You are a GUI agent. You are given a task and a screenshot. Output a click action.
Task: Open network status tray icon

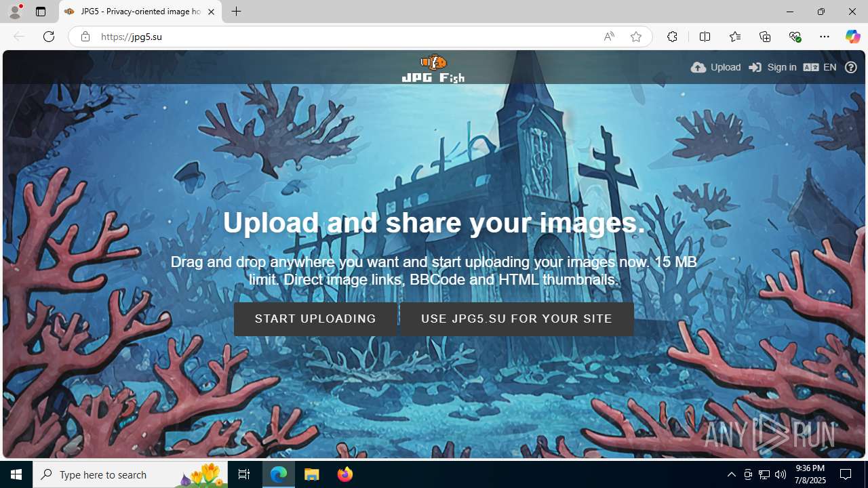tap(764, 474)
